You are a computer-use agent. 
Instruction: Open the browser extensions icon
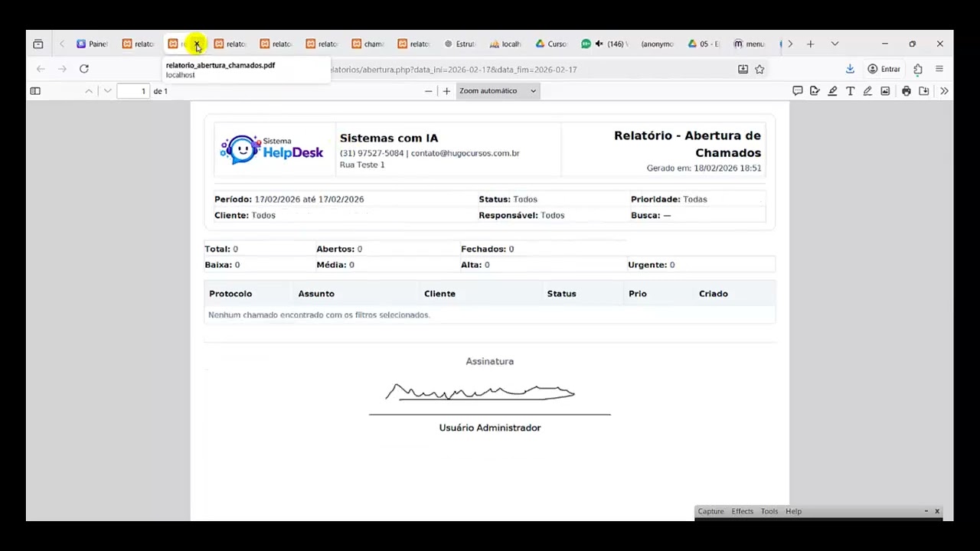click(x=918, y=69)
